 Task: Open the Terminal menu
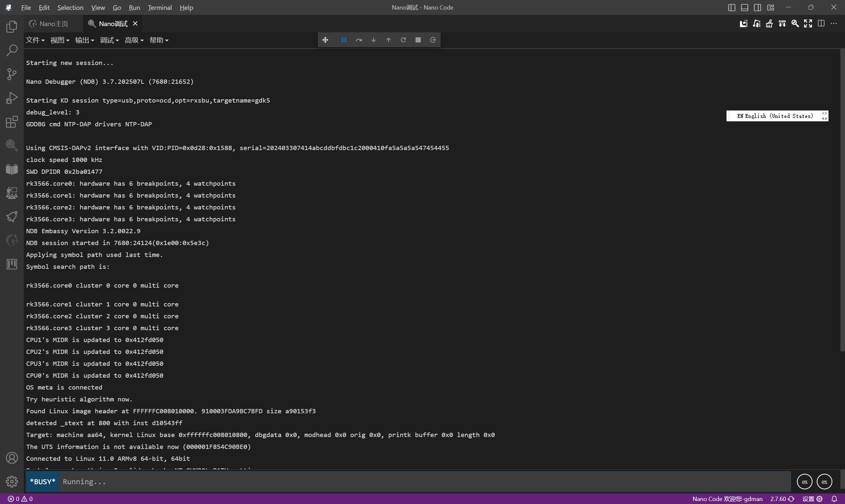click(x=159, y=8)
